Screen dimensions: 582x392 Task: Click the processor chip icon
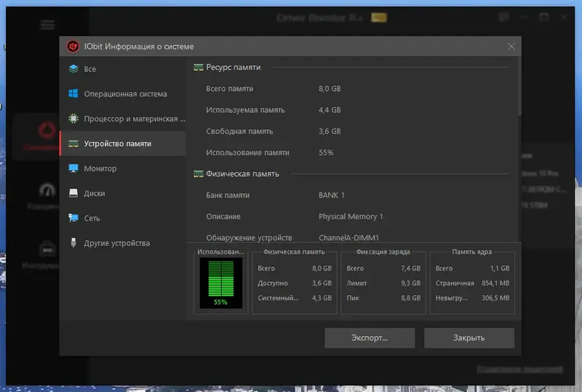pyautogui.click(x=73, y=119)
